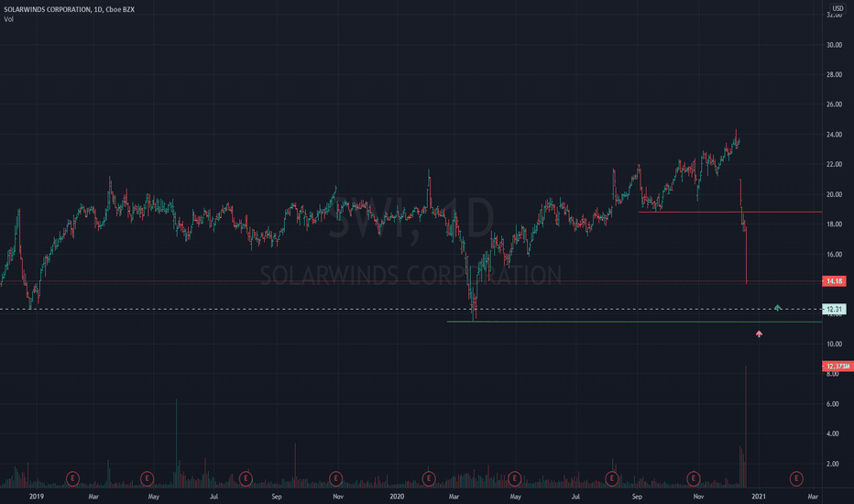854x504 pixels.
Task: Select the pink up arrow below the green line
Action: click(x=759, y=334)
